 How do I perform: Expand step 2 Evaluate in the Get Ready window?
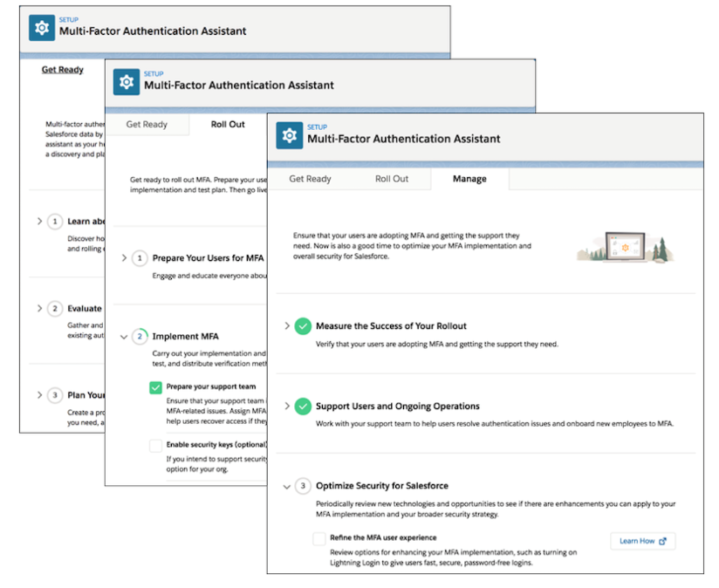coord(39,309)
